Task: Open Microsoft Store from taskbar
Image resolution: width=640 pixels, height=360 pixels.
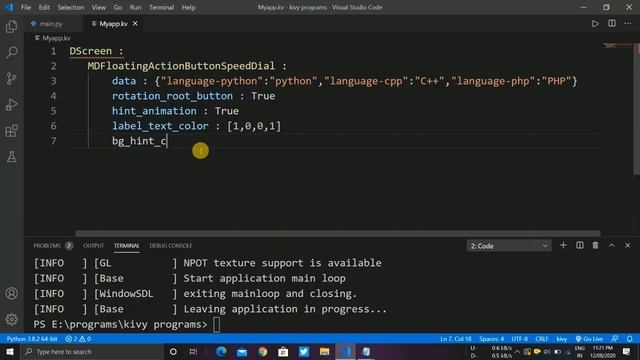Action: pos(283,351)
